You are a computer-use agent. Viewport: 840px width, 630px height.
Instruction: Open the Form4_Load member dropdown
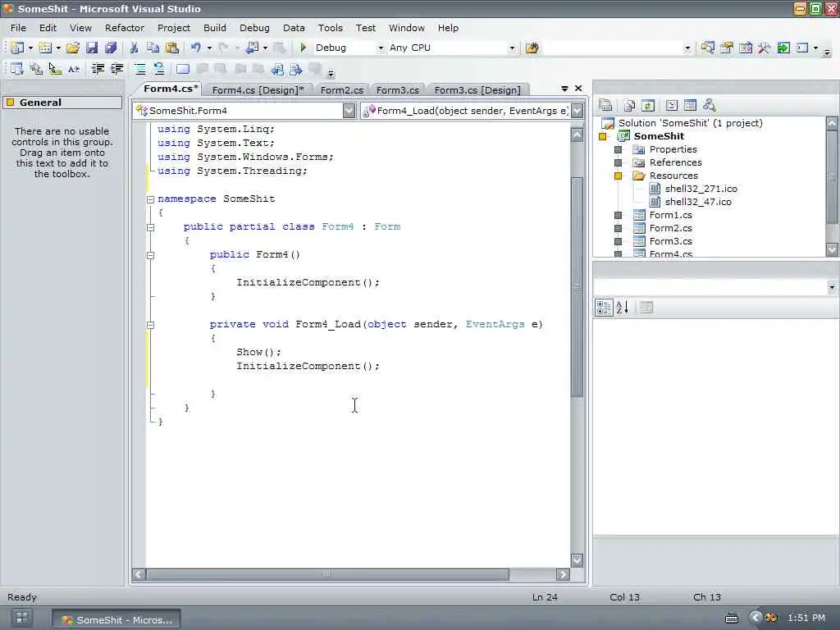[x=577, y=111]
